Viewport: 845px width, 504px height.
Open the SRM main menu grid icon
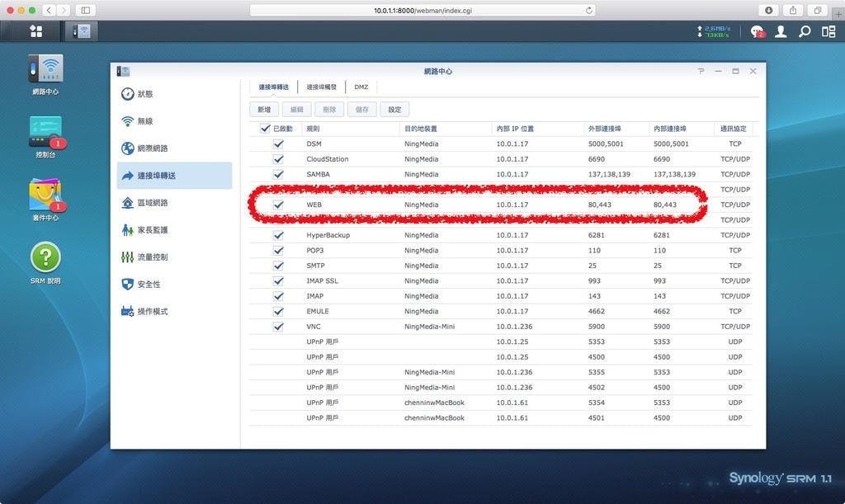(35, 31)
